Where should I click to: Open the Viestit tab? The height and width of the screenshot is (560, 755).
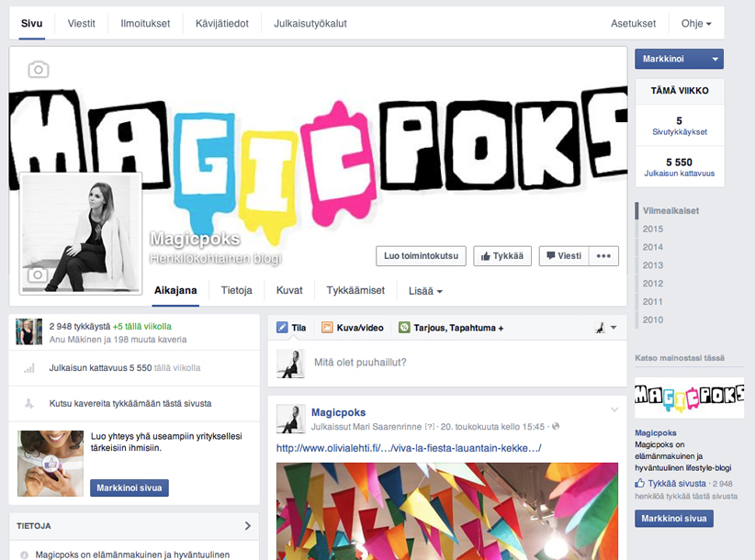[x=82, y=24]
